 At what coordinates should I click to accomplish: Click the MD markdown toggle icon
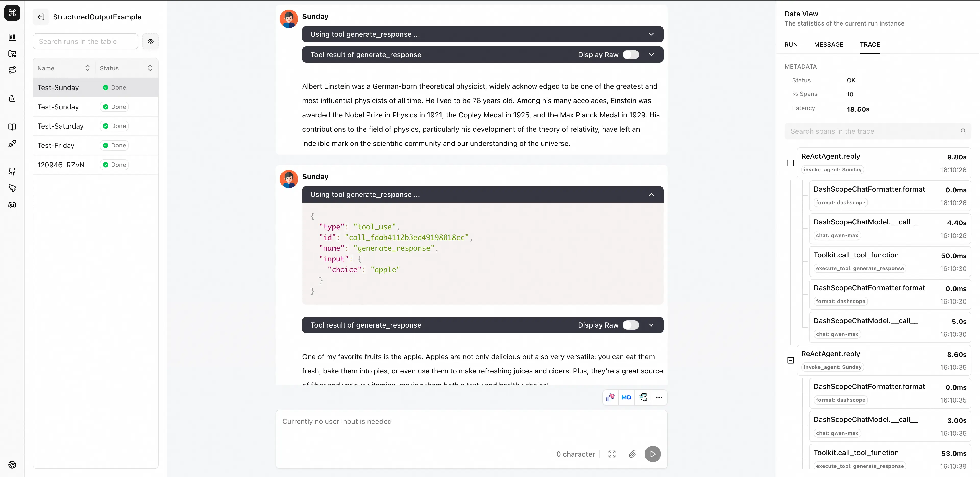tap(626, 397)
